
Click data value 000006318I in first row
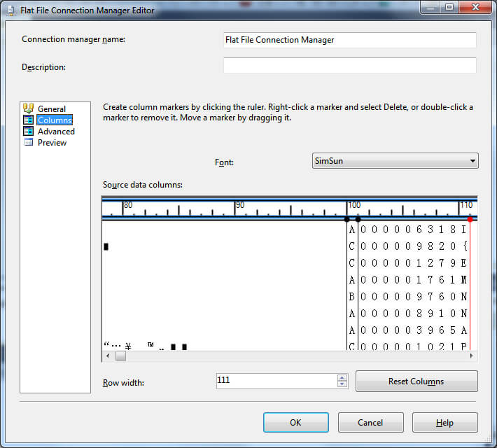click(x=414, y=229)
